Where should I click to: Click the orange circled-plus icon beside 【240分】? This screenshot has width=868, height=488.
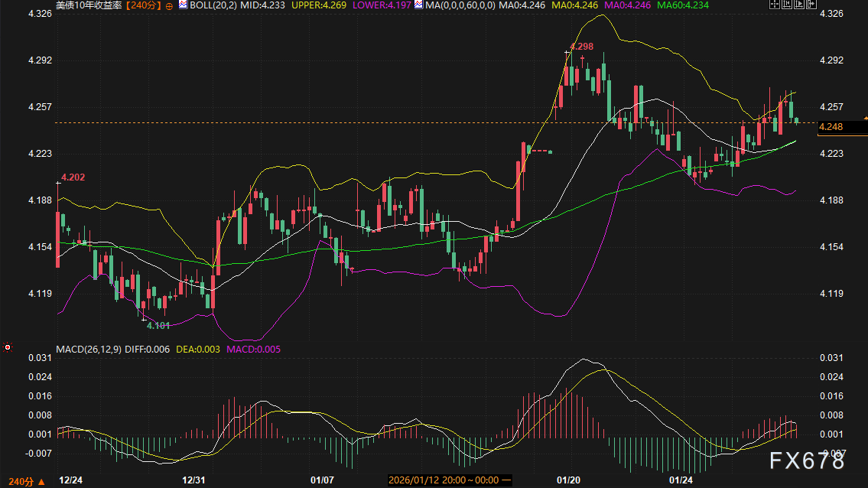click(169, 5)
